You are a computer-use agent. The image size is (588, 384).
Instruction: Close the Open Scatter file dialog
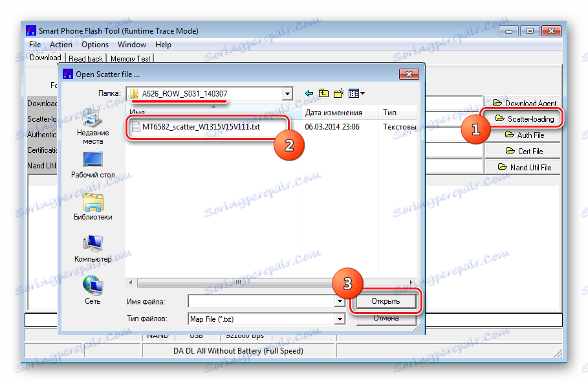click(409, 74)
